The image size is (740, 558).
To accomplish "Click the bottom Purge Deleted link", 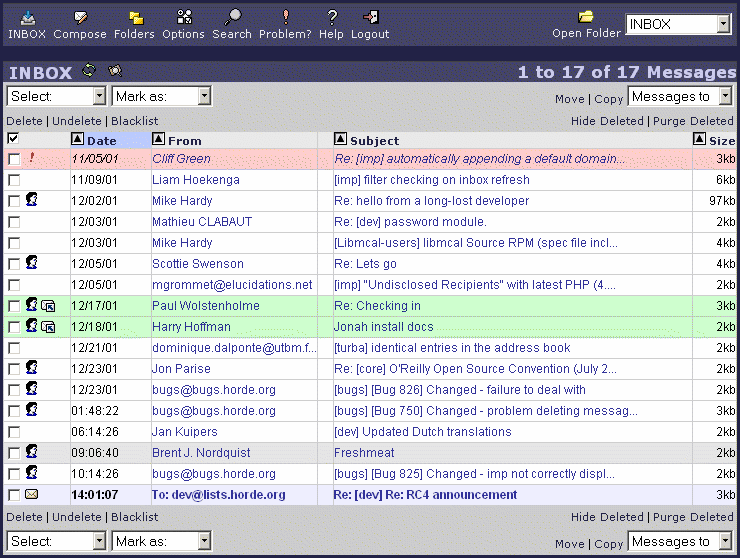I will click(x=693, y=517).
